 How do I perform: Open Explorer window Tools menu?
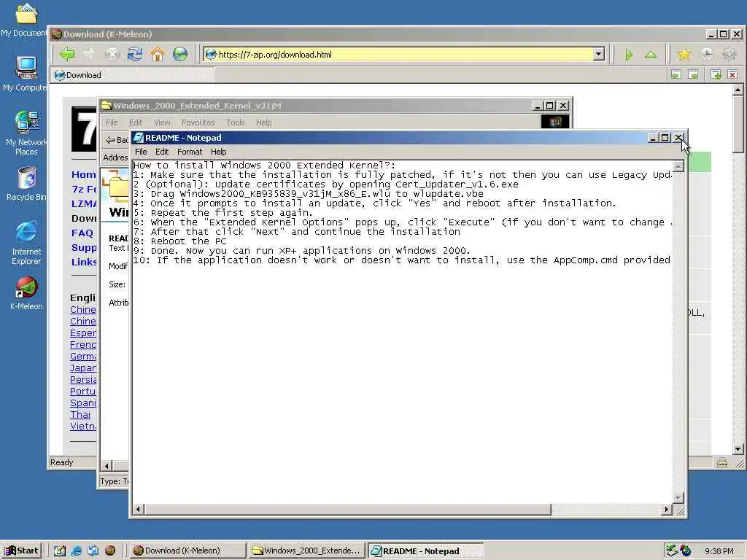236,122
